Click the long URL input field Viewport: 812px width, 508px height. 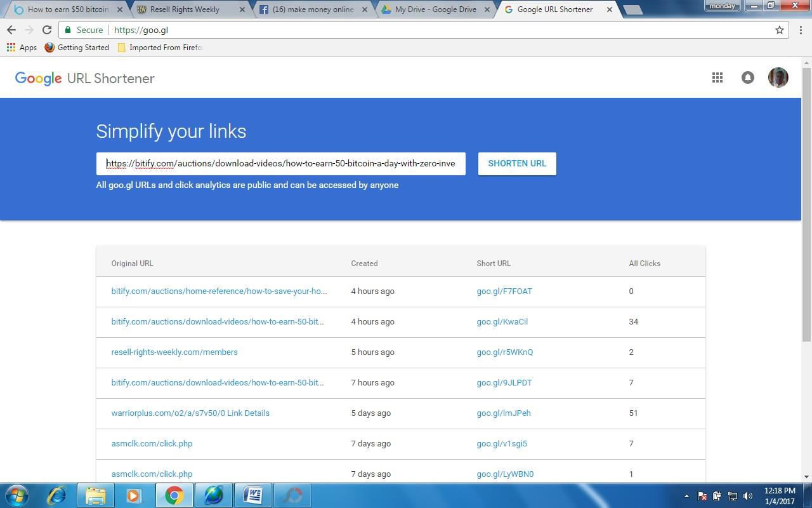pyautogui.click(x=281, y=163)
